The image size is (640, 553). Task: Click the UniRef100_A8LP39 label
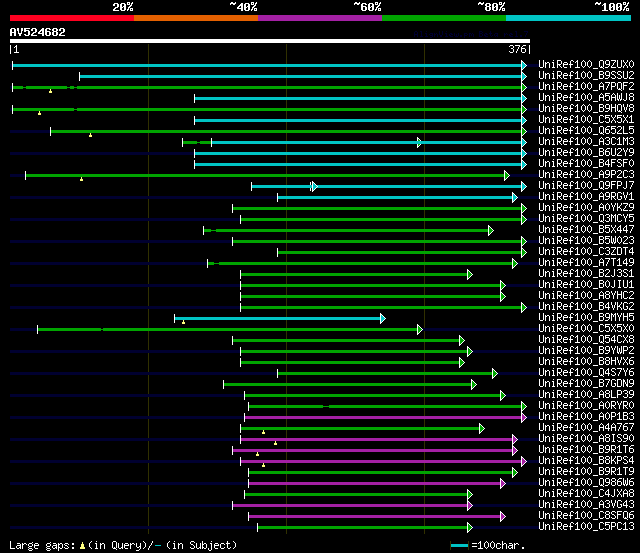pos(586,395)
